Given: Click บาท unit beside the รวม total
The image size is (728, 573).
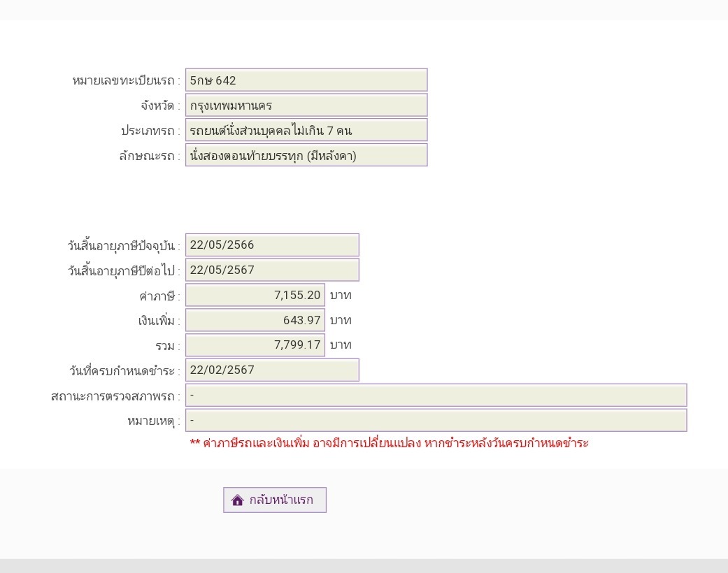Looking at the screenshot, I should [x=341, y=344].
